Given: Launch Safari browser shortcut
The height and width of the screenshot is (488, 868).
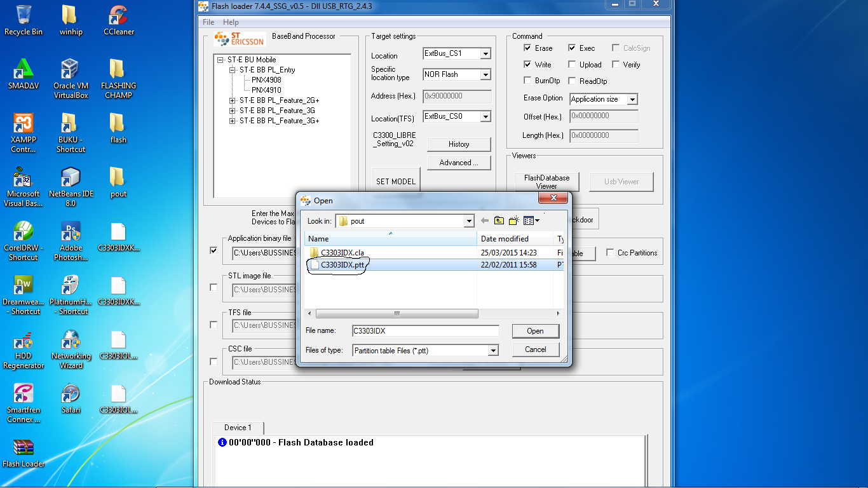Looking at the screenshot, I should tap(71, 398).
